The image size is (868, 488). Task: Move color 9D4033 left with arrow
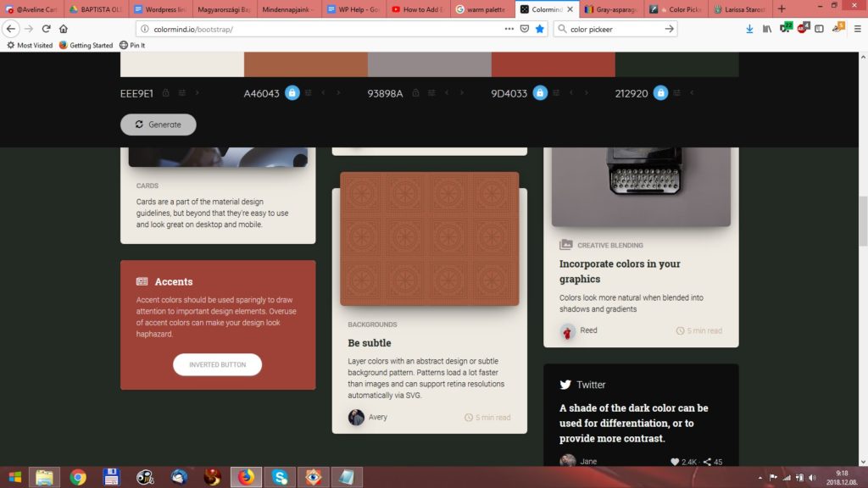[570, 93]
